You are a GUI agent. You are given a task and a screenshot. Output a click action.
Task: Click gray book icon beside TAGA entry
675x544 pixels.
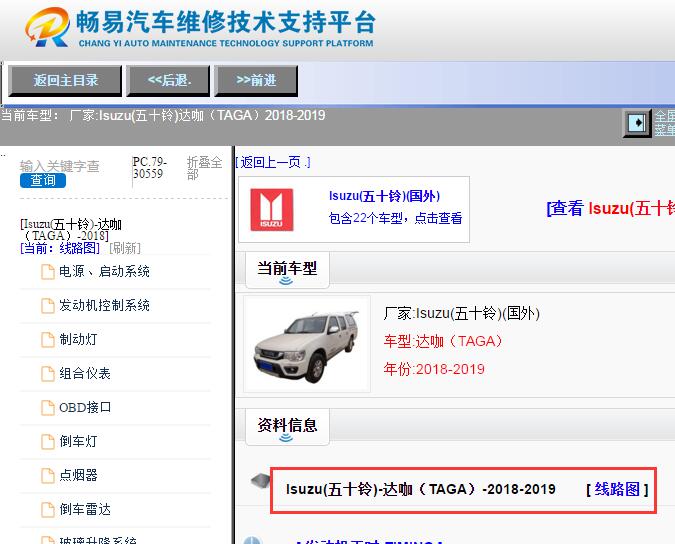pos(260,481)
